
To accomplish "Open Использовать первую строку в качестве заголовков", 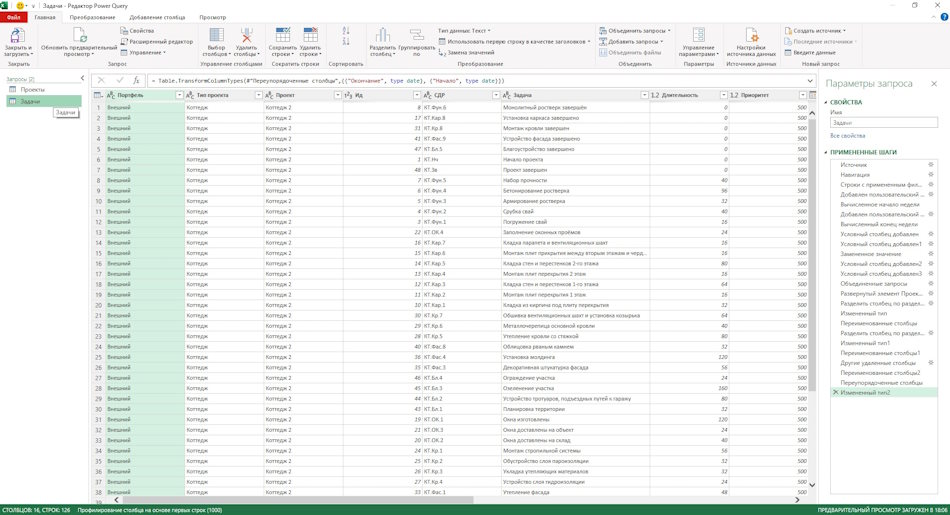I will [514, 41].
